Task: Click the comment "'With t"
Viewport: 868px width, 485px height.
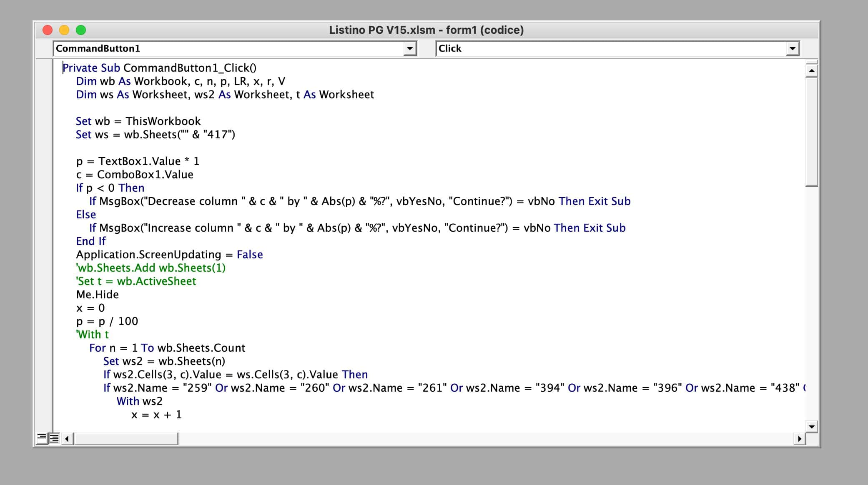Action: 92,335
